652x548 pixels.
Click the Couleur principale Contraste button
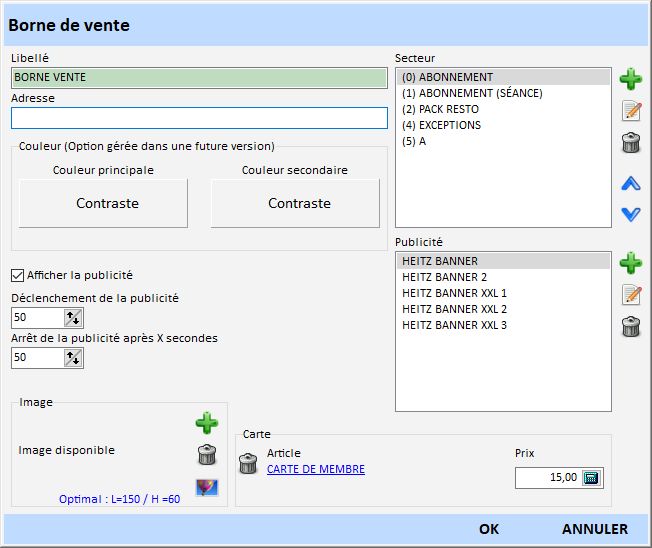point(103,203)
